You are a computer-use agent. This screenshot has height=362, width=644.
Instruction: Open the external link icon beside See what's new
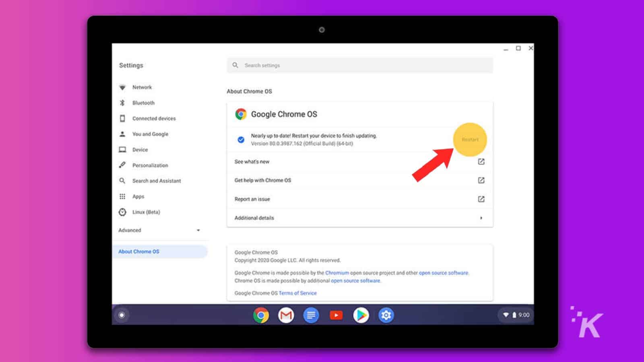[x=481, y=162]
